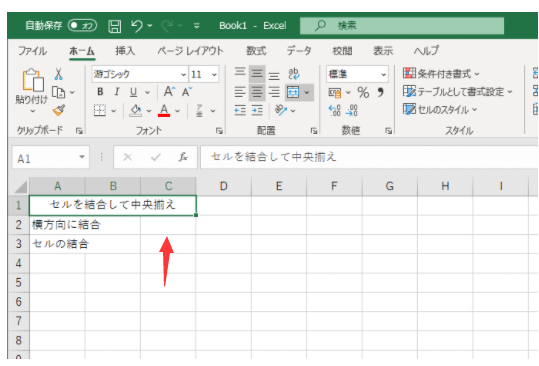
Task: Click the Select All corner triangle
Action: 20,187
